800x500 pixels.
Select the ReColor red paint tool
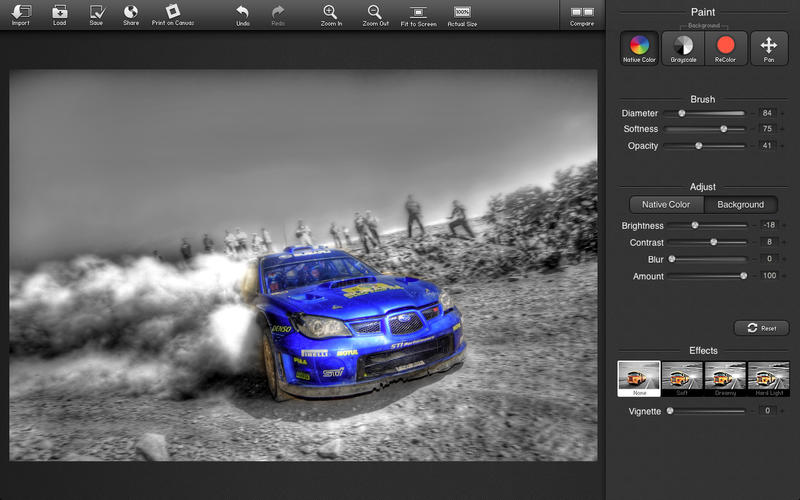726,48
